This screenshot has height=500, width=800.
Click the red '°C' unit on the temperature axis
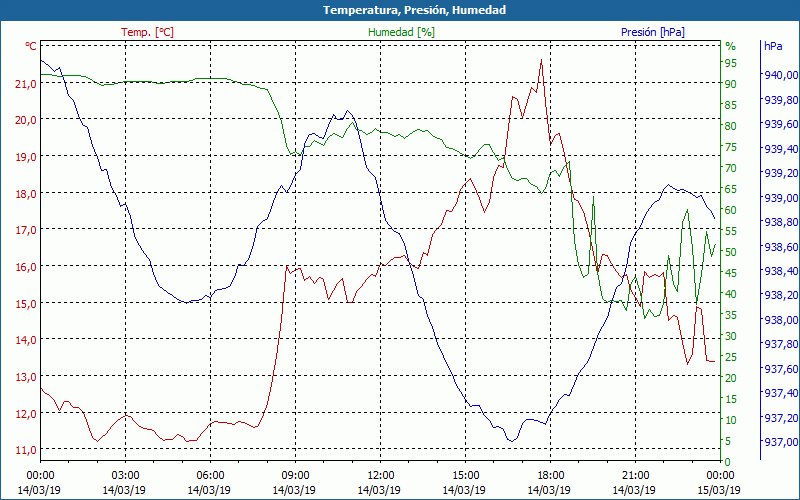pyautogui.click(x=31, y=46)
